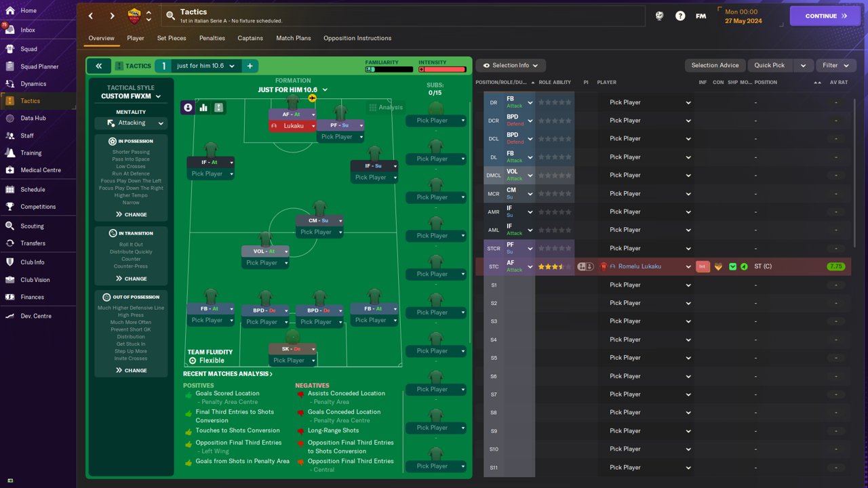The image size is (868, 488).
Task: Click Lukaku's 7.75 average rating badge
Action: pyautogui.click(x=835, y=266)
